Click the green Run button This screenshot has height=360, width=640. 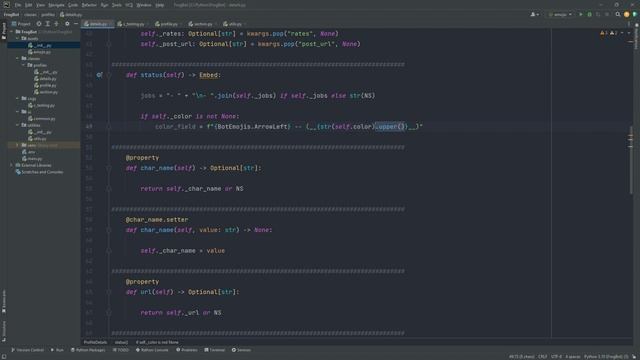(x=580, y=14)
